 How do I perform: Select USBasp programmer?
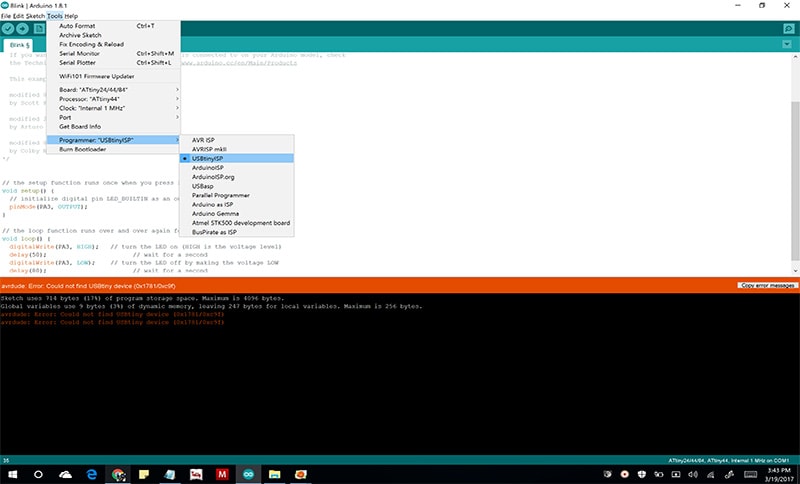click(x=237, y=186)
